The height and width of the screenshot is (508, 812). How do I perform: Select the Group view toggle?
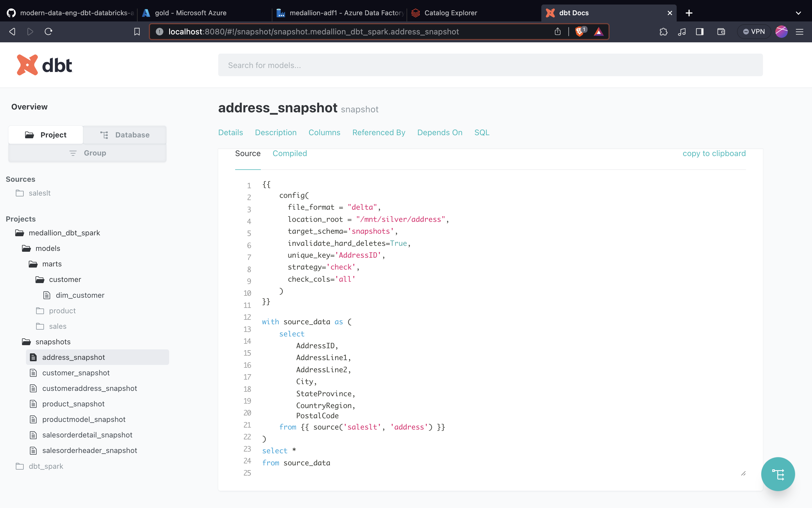click(87, 153)
